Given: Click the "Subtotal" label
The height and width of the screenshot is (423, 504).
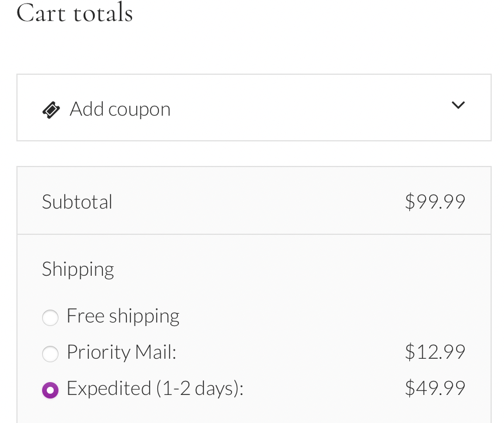Looking at the screenshot, I should click(77, 202).
